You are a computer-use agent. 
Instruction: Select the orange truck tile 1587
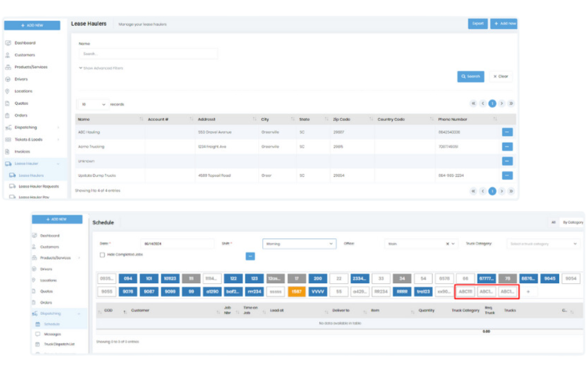(297, 292)
